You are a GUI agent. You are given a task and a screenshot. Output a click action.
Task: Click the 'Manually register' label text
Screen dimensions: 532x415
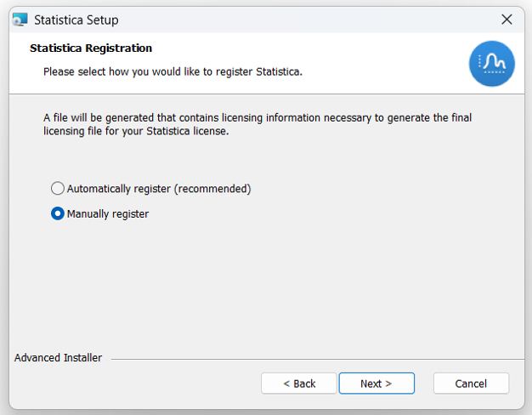108,214
